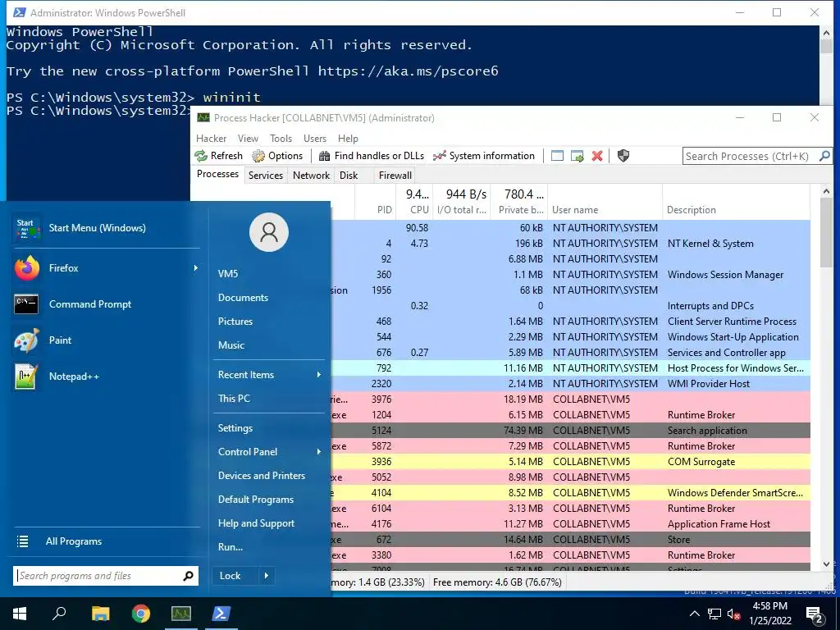Open Documents from Start menu
The image size is (840, 630).
pos(243,297)
